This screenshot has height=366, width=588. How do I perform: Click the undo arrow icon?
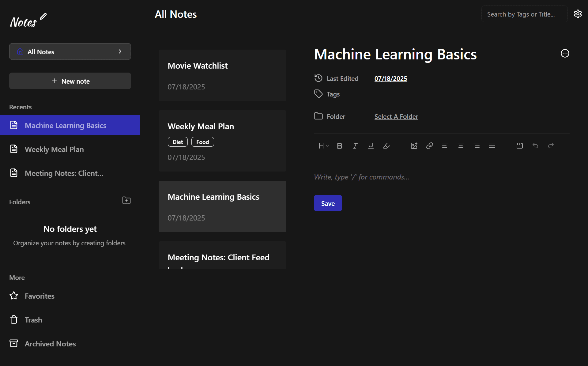(535, 146)
